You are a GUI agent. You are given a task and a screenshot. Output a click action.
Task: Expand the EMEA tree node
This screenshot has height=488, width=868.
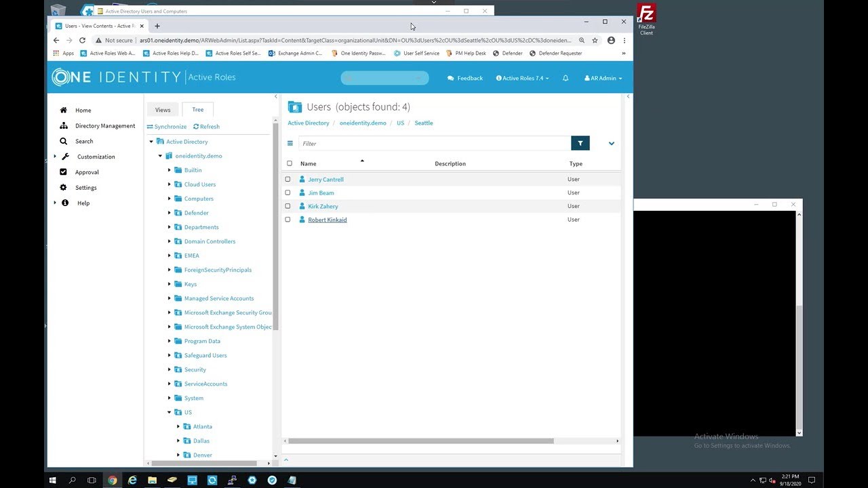(170, 256)
